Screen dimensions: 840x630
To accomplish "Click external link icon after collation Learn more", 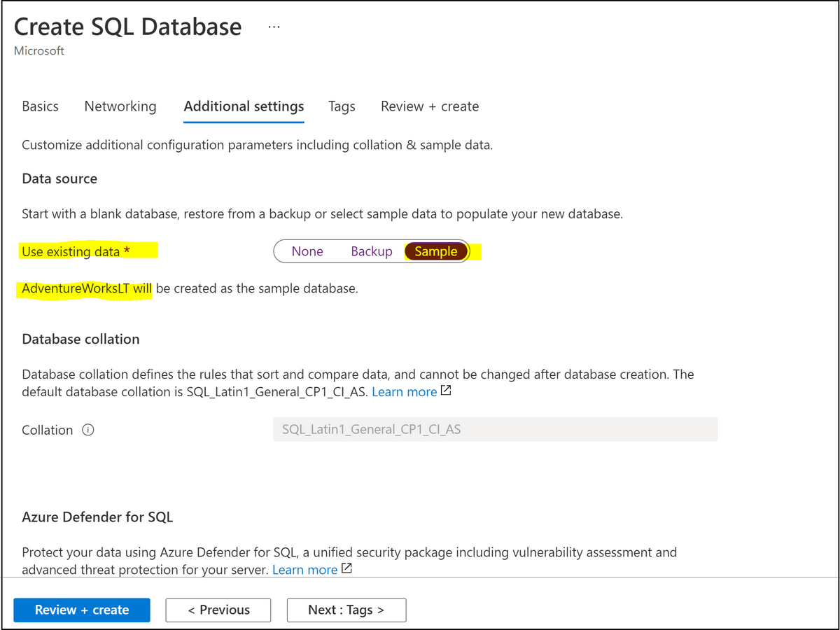I will (446, 391).
